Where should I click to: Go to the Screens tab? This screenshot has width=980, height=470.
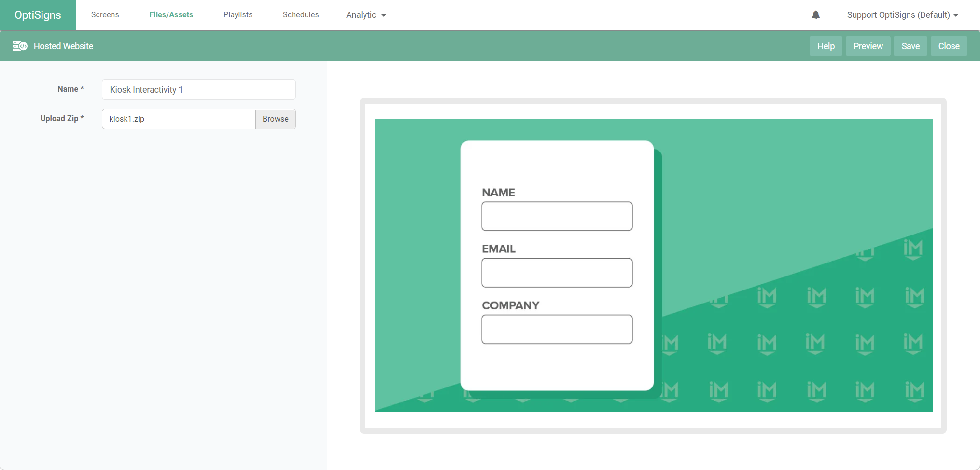pyautogui.click(x=105, y=15)
